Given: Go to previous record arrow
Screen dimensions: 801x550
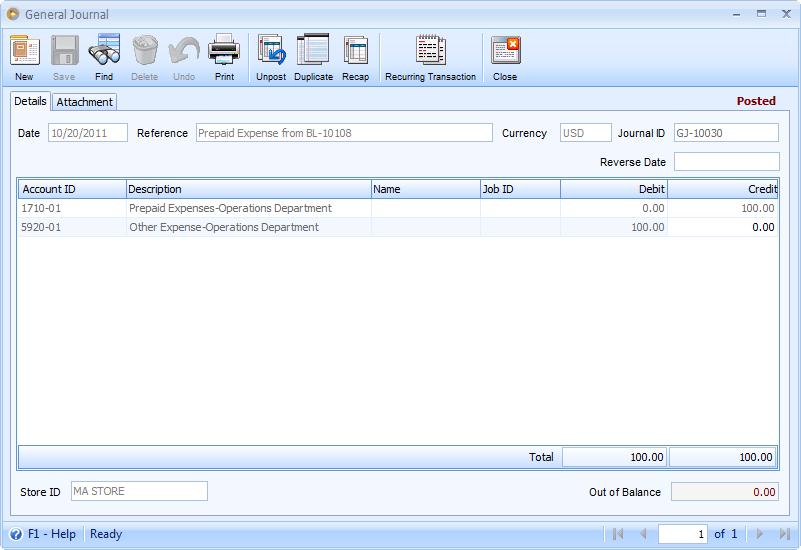Looking at the screenshot, I should point(643,534).
